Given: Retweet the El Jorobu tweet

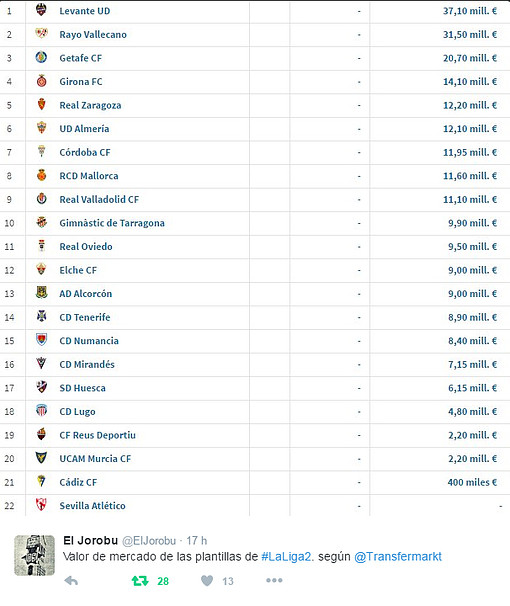Looking at the screenshot, I should pos(140,580).
